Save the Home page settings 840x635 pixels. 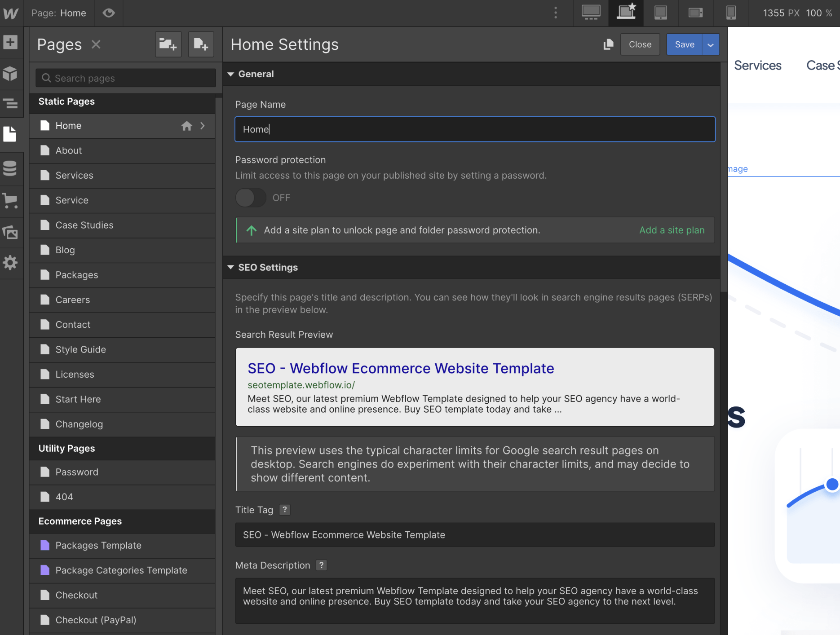coord(684,44)
